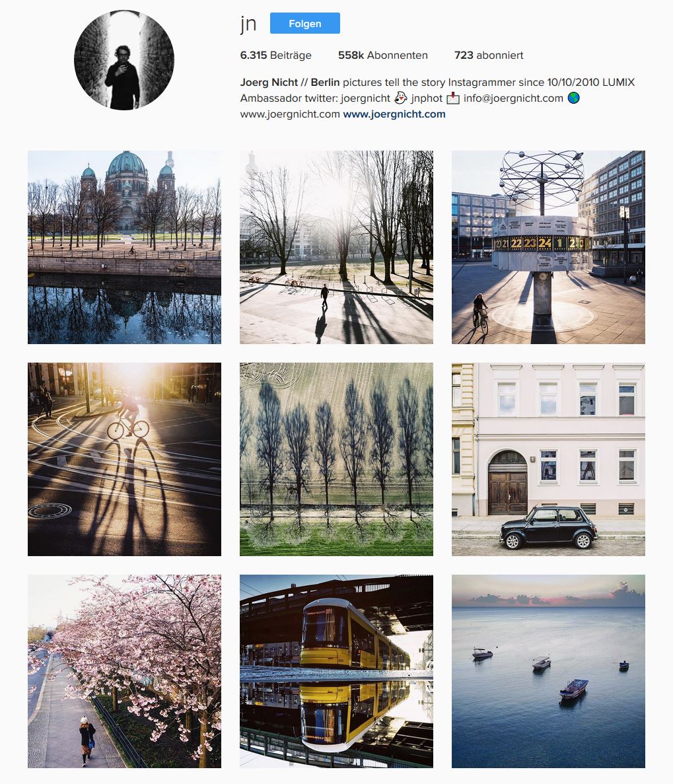The height and width of the screenshot is (784, 673).
Task: Click the Snapchat ghost emoji in bio
Action: point(401,98)
